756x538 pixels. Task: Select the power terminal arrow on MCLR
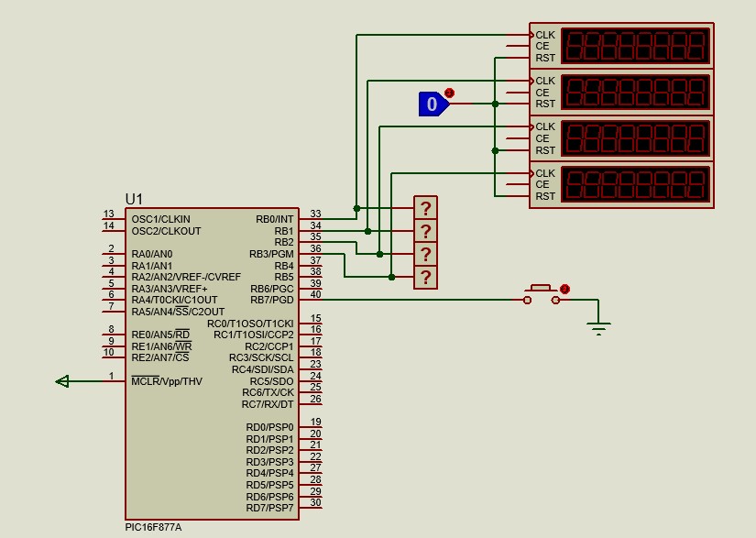(62, 381)
